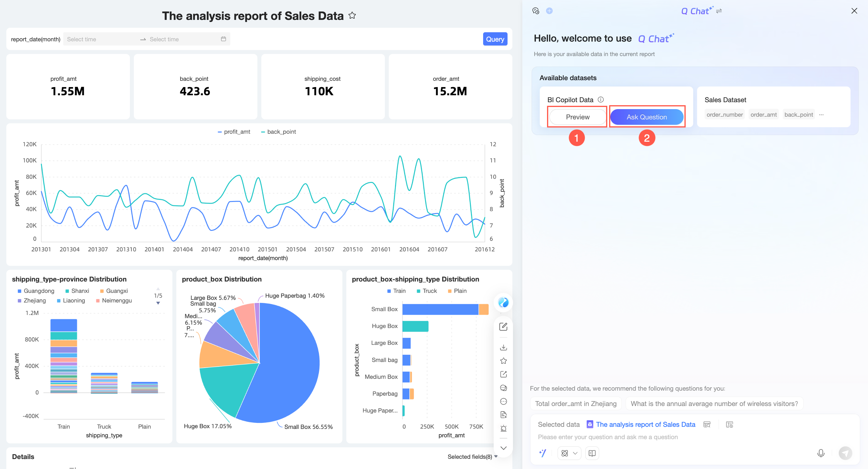Click the new chat plus icon
Screen dimensions: 868x469
(x=549, y=11)
